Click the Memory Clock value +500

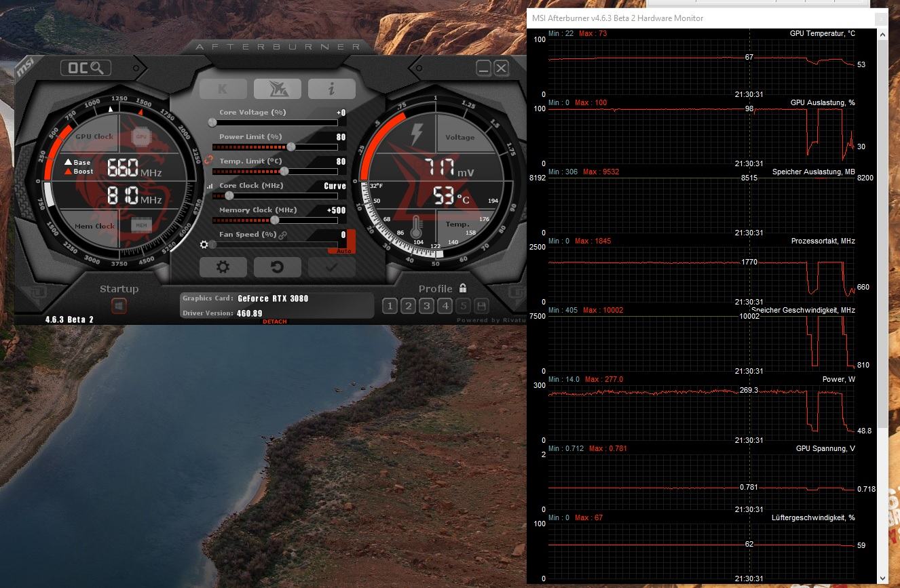click(x=336, y=210)
